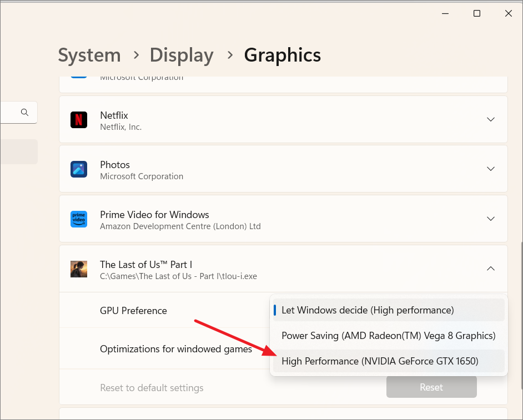Viewport: 523px width, 420px height.
Task: Expand the Photos graphics options
Action: (x=491, y=169)
